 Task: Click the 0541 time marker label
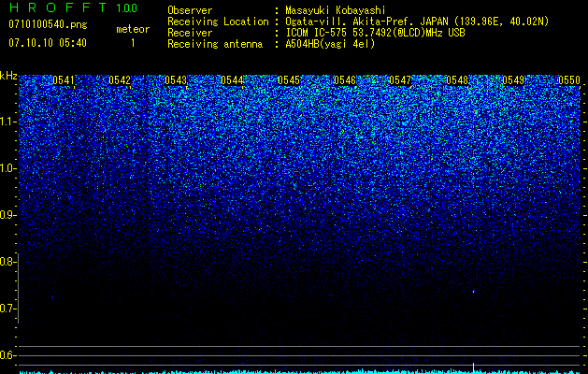[64, 80]
